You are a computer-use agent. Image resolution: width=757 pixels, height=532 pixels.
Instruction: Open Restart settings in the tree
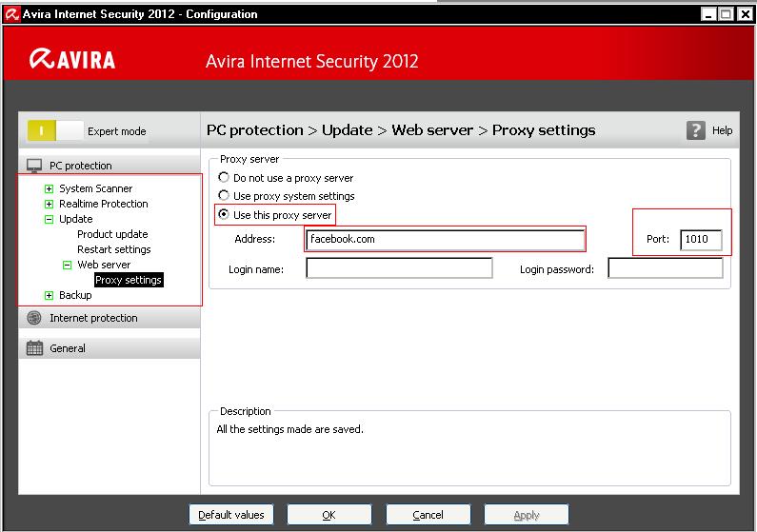pos(114,249)
